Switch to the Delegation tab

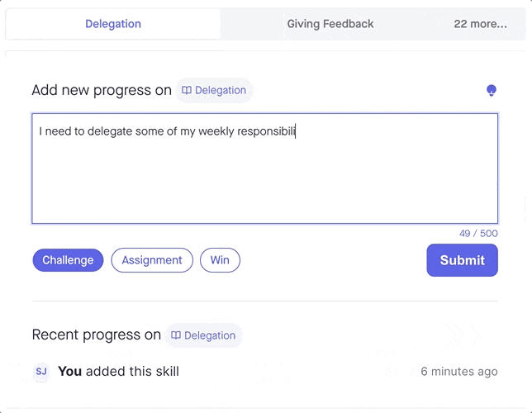(113, 24)
